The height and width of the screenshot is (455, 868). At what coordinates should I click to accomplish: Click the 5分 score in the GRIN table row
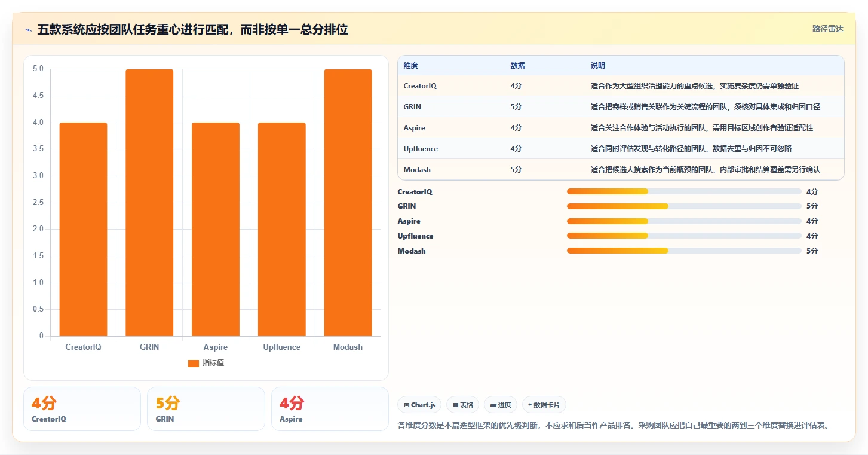516,107
